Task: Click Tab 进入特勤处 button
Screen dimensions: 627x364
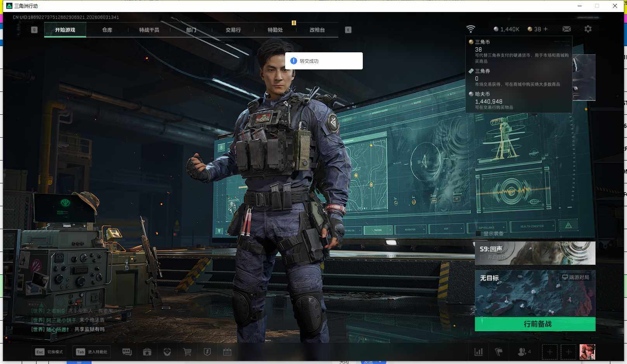Action: 92,352
